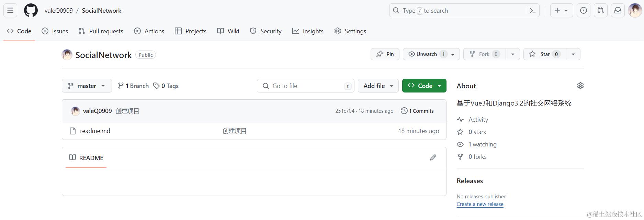Fork the repository
Viewport: 644px width, 220px height.
coord(485,54)
